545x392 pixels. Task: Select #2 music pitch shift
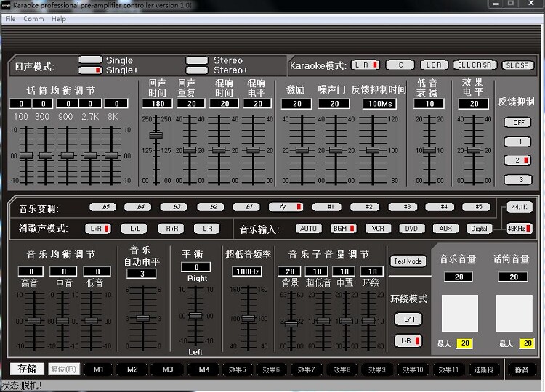(x=365, y=207)
